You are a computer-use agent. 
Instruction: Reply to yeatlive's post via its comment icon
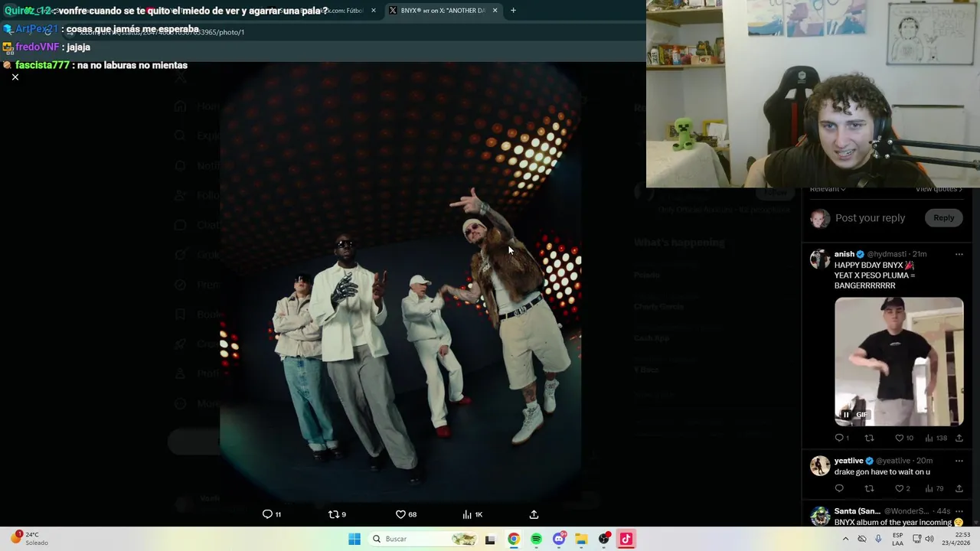tap(839, 488)
